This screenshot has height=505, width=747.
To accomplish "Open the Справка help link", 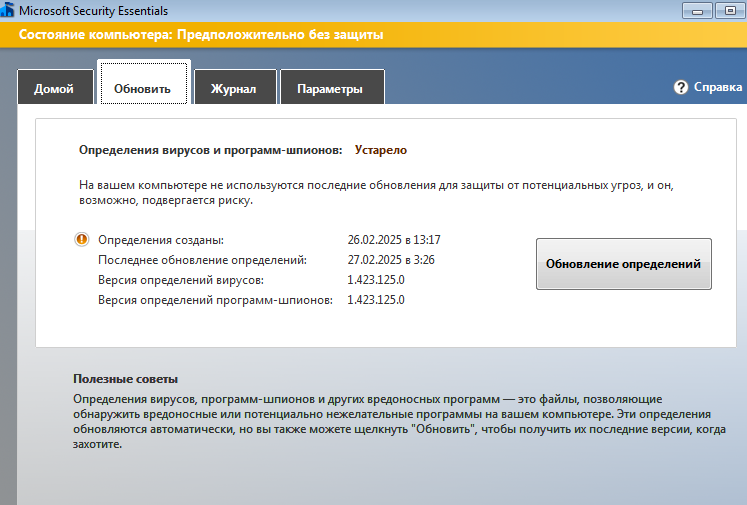I will [717, 87].
